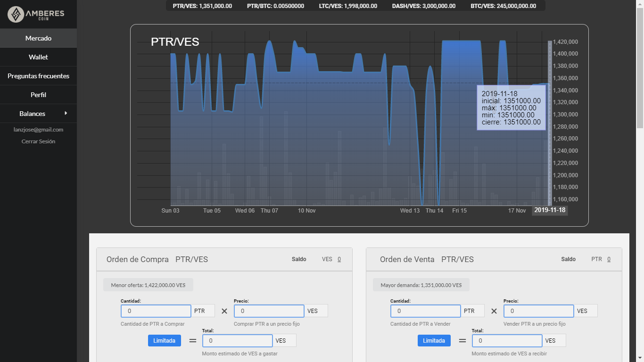644x362 pixels.
Task: Select the BTC/VES ticker pair
Action: point(503,6)
